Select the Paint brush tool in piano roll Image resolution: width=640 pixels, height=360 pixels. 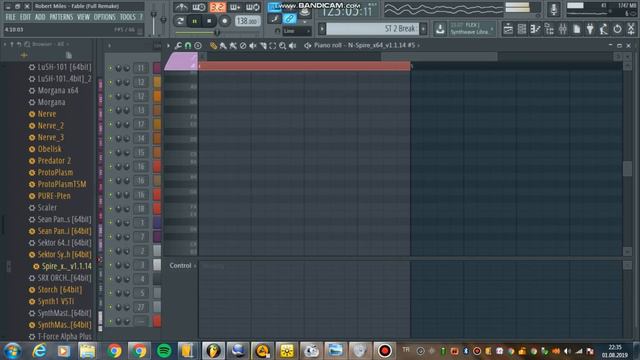[x=223, y=46]
